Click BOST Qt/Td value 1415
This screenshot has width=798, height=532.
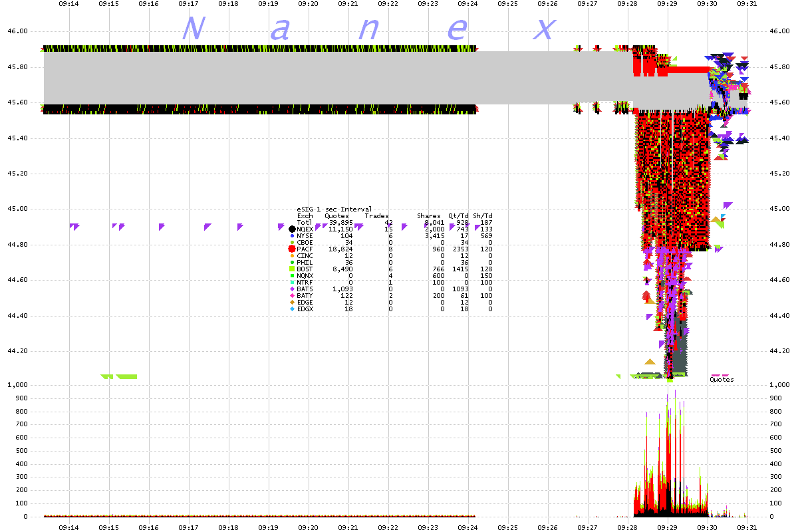(x=462, y=269)
